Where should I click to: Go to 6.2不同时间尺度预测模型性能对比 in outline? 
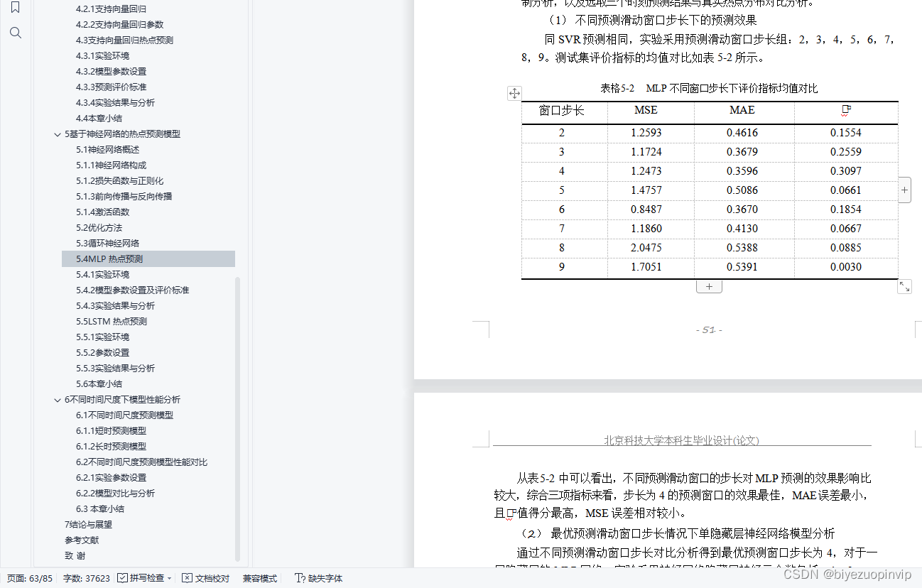click(x=141, y=462)
